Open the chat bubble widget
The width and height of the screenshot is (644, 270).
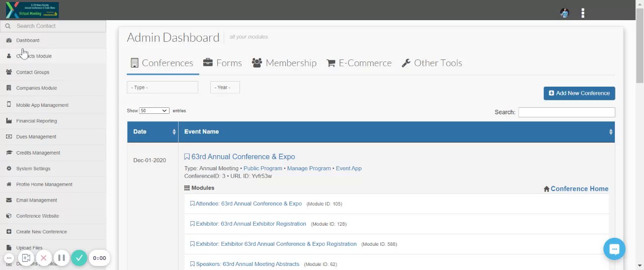pos(614,249)
